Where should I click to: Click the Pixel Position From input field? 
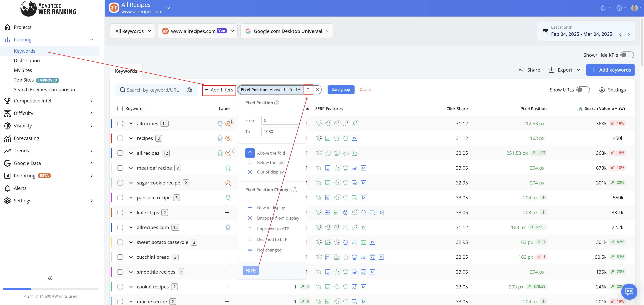point(280,120)
